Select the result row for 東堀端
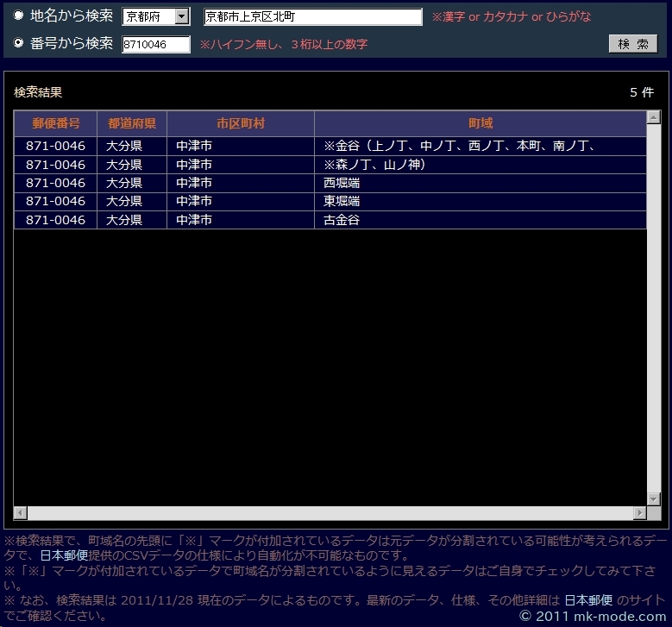Image resolution: width=672 pixels, height=627 pixels. 330,201
